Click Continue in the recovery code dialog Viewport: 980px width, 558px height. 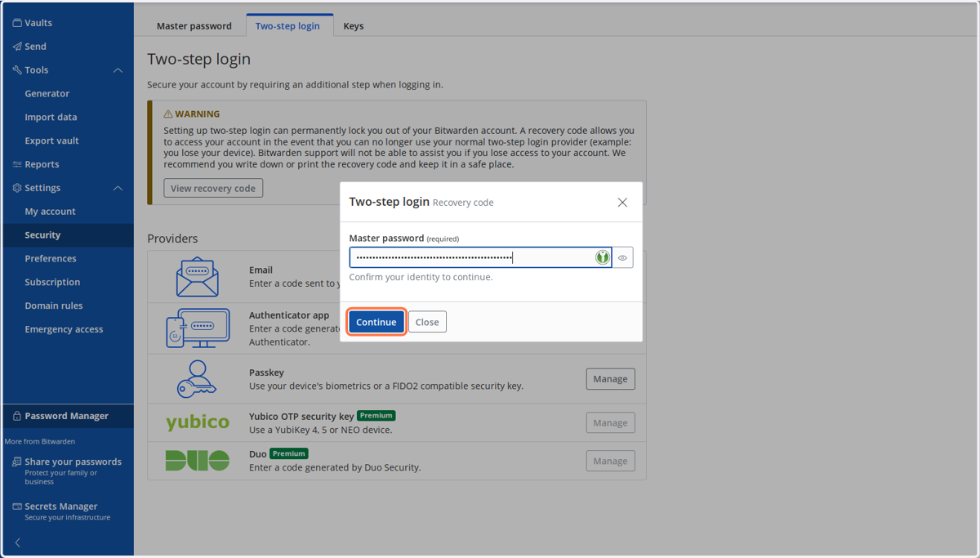(x=376, y=322)
